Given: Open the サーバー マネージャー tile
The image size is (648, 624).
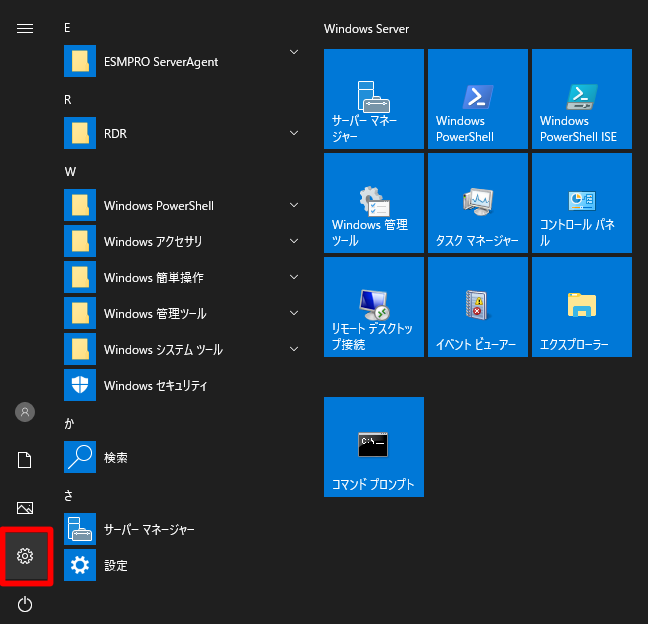Looking at the screenshot, I should pos(374,99).
